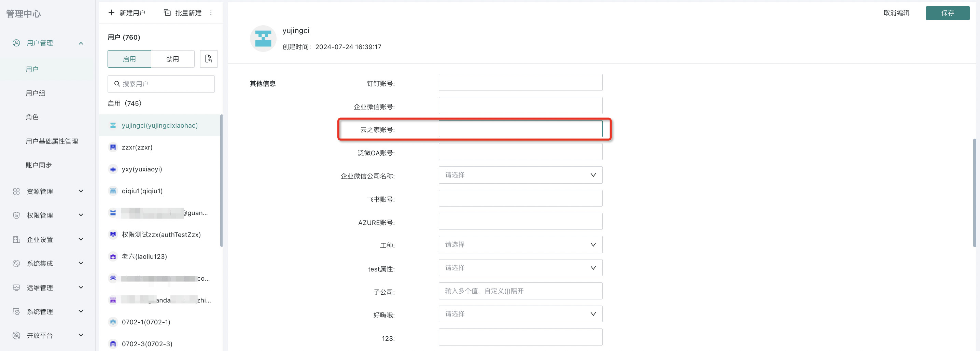Image resolution: width=980 pixels, height=351 pixels.
Task: Click the 批量新建 batch create icon
Action: point(167,13)
